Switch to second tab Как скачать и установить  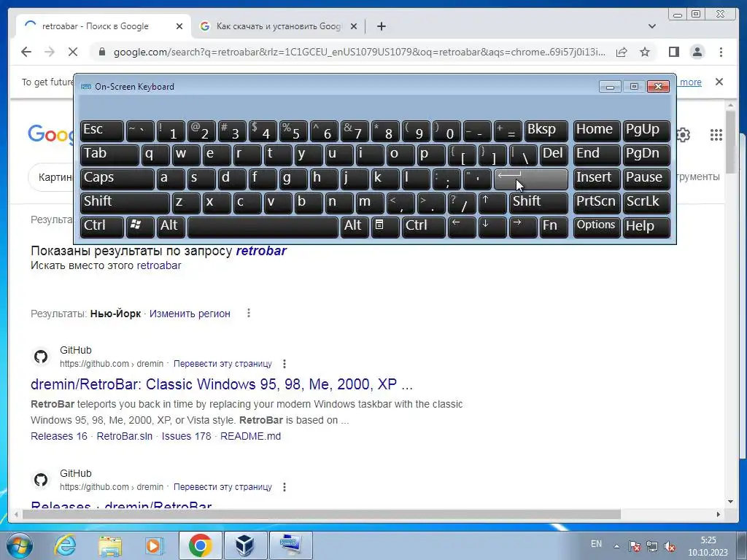[279, 26]
